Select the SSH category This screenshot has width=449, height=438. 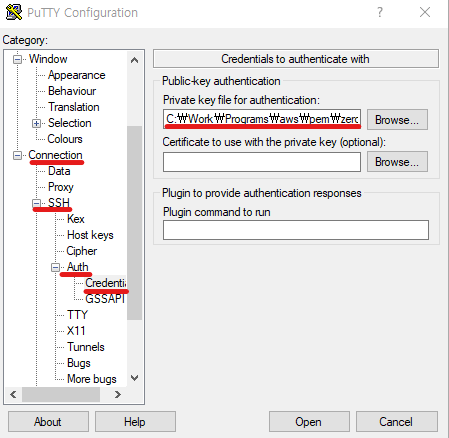click(x=59, y=203)
